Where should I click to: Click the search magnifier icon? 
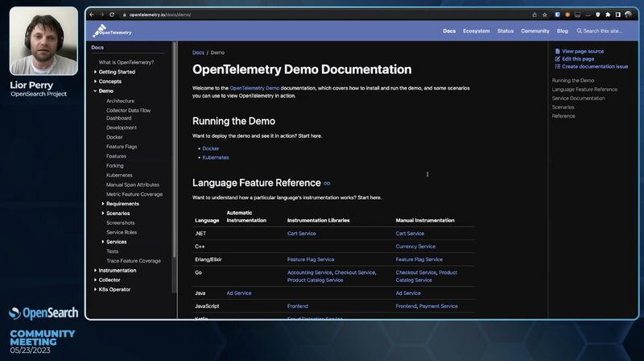579,31
